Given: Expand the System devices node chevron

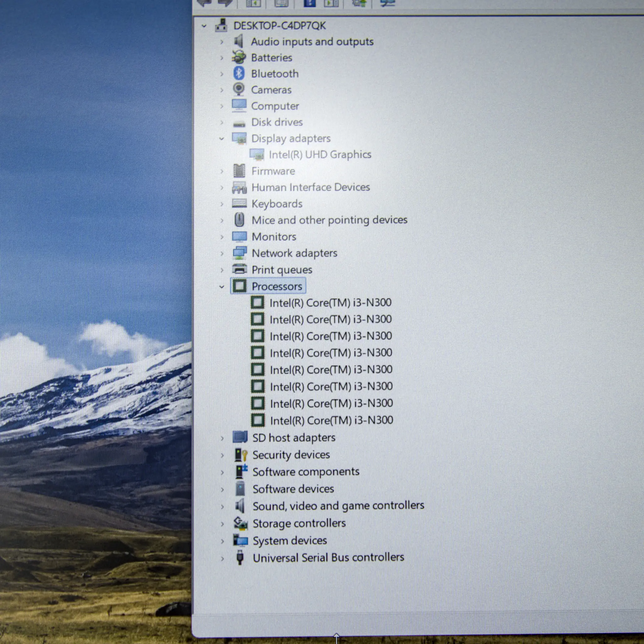Looking at the screenshot, I should [222, 541].
